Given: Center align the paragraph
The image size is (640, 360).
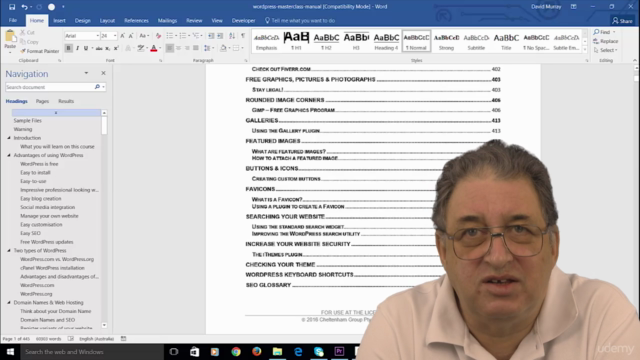Looking at the screenshot, I should (178, 48).
